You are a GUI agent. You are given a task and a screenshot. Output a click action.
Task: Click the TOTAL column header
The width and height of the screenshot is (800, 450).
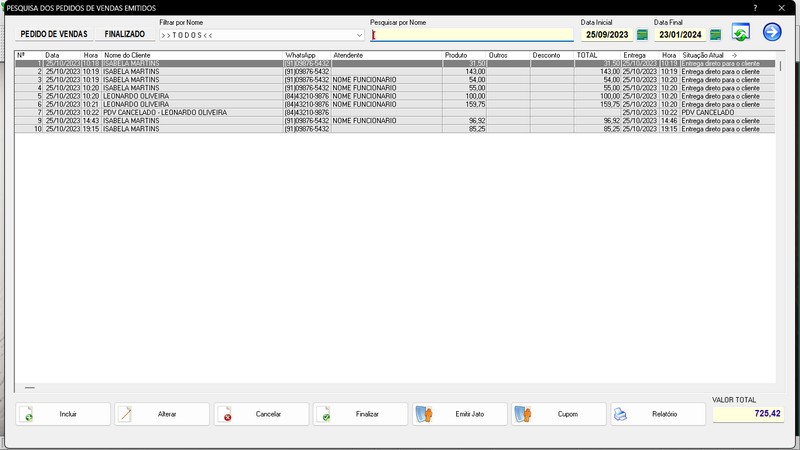click(x=597, y=55)
